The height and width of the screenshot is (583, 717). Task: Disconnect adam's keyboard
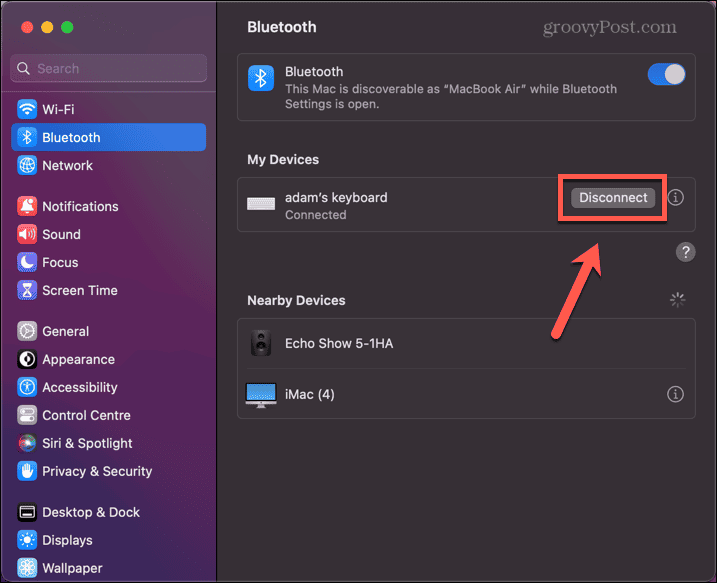click(613, 198)
